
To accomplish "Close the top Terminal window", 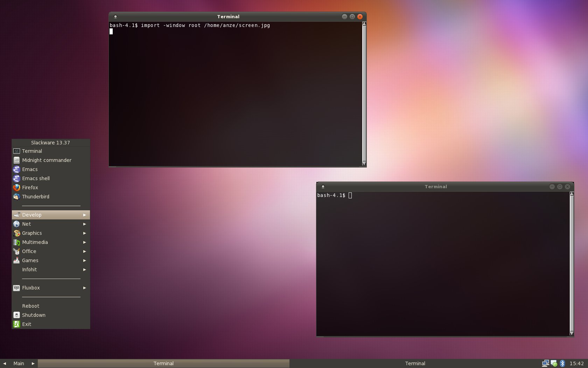I will click(360, 16).
